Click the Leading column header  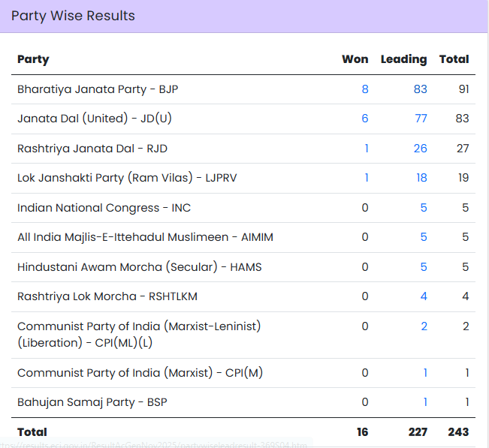403,59
